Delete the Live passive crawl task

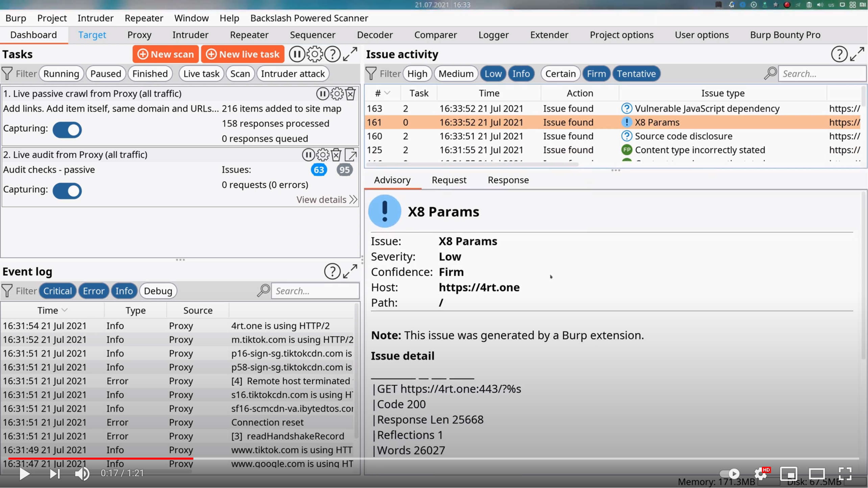[351, 94]
